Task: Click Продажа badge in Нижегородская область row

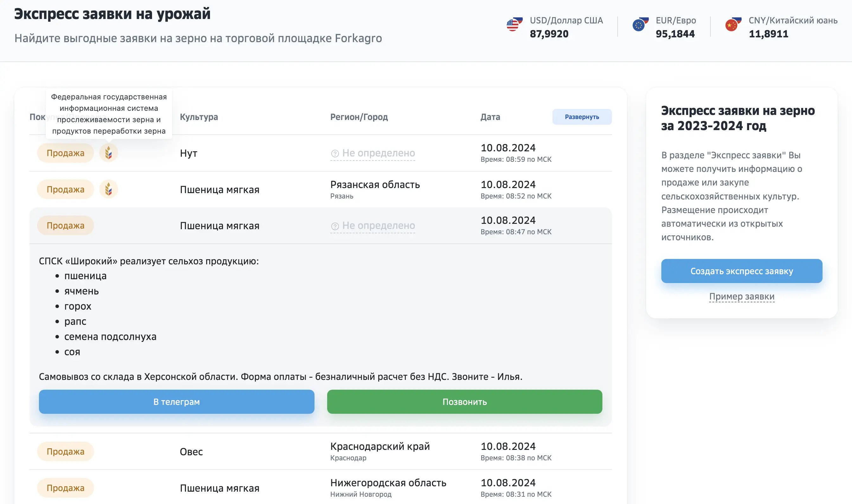Action: (x=65, y=488)
